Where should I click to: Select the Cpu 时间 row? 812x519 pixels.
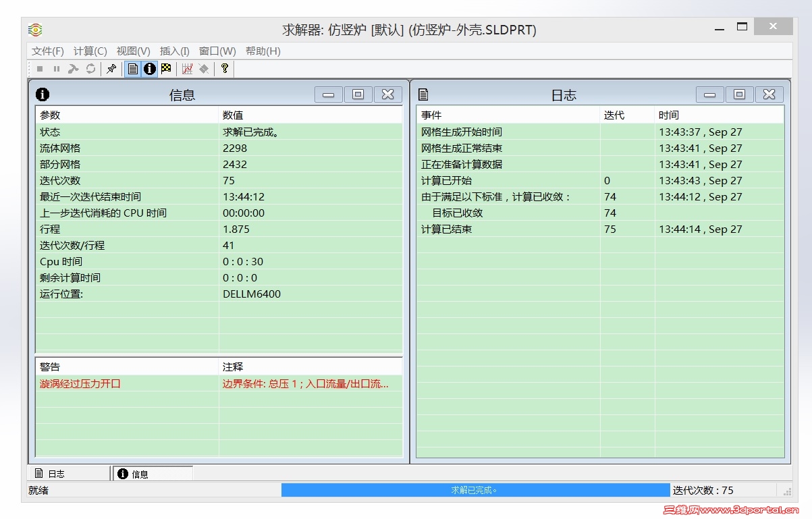pos(219,262)
